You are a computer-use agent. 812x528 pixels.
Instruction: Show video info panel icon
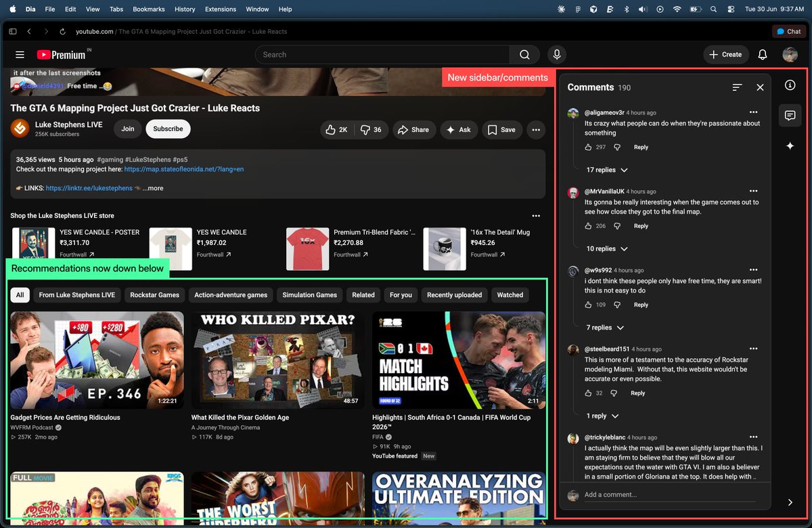click(x=790, y=85)
